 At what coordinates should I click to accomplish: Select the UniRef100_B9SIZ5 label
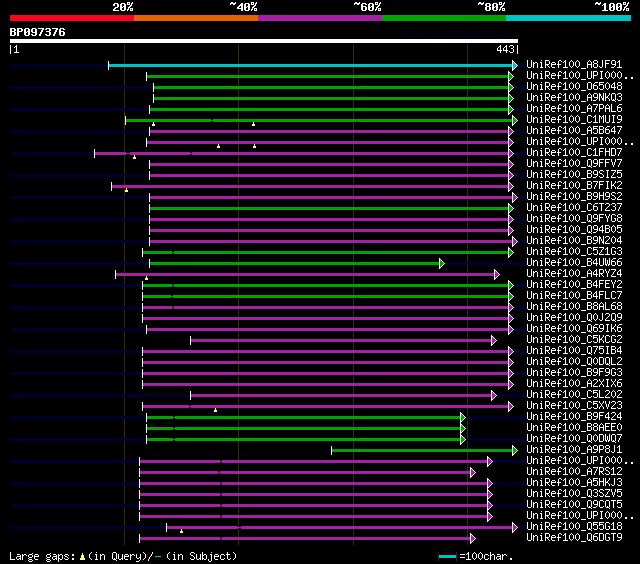click(574, 175)
